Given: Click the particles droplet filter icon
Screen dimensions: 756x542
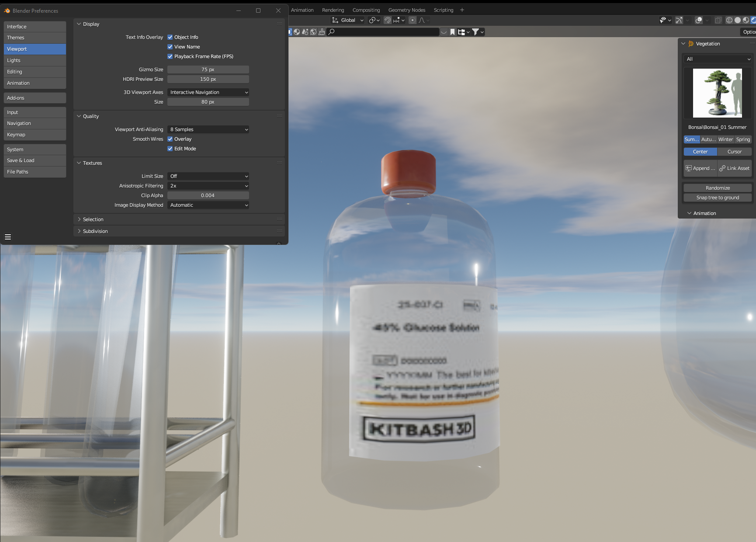Looking at the screenshot, I should 305,32.
